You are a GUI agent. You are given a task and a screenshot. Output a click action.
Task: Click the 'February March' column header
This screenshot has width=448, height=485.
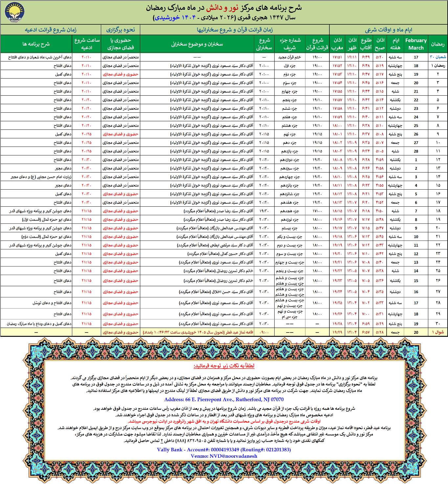[416, 44]
